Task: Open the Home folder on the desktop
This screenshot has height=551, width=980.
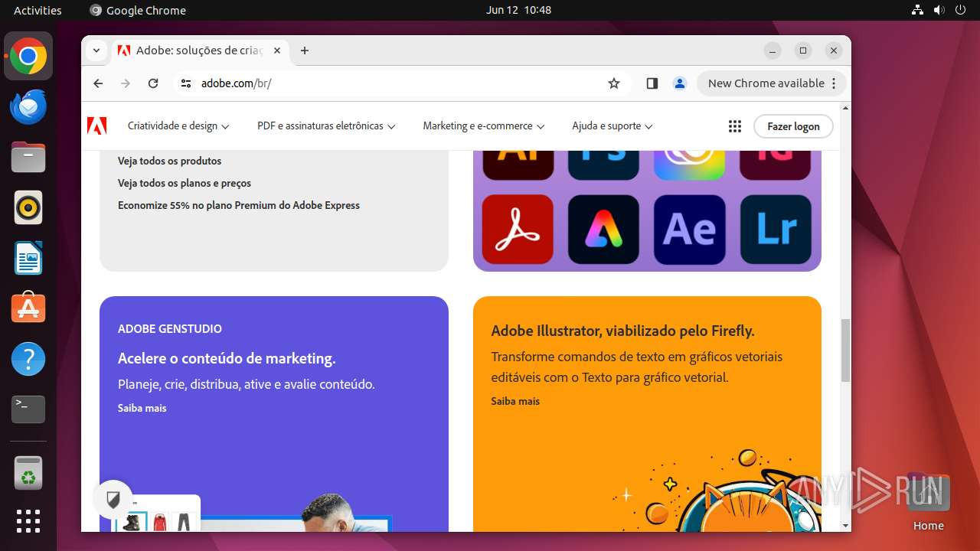Action: click(x=928, y=503)
